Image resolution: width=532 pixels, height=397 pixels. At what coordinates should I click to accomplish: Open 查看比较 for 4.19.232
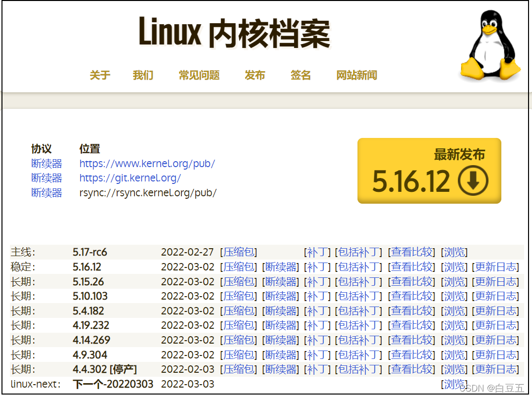pyautogui.click(x=411, y=325)
